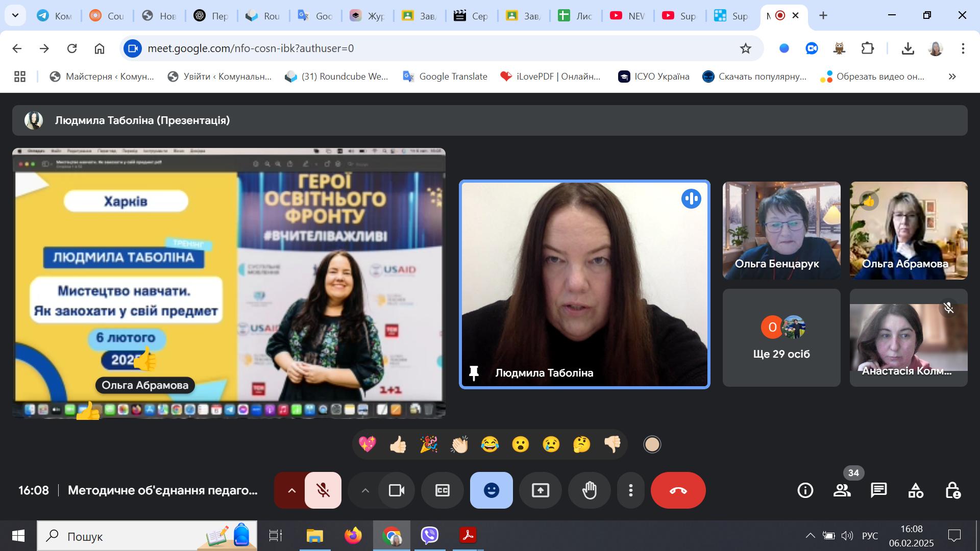
Task: Click the red leave call button
Action: pyautogui.click(x=678, y=490)
